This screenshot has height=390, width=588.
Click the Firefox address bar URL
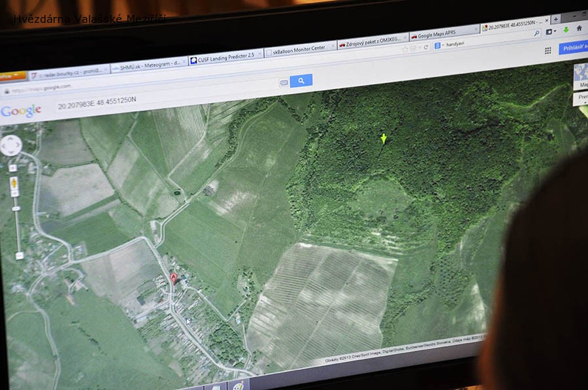pyautogui.click(x=41, y=88)
